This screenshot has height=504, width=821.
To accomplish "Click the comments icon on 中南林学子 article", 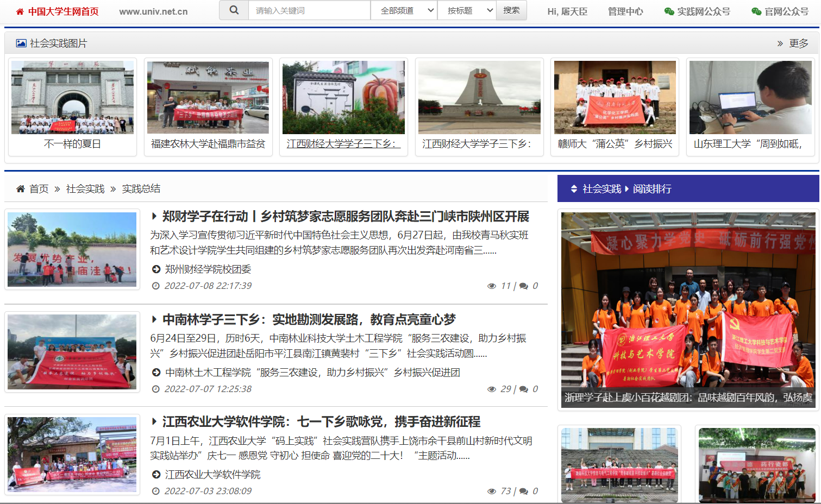I will click(524, 389).
